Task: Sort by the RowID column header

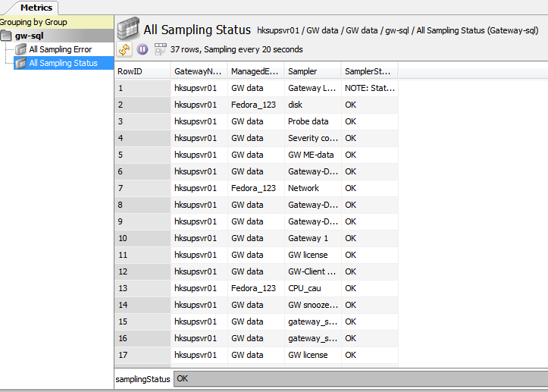Action: click(x=142, y=71)
